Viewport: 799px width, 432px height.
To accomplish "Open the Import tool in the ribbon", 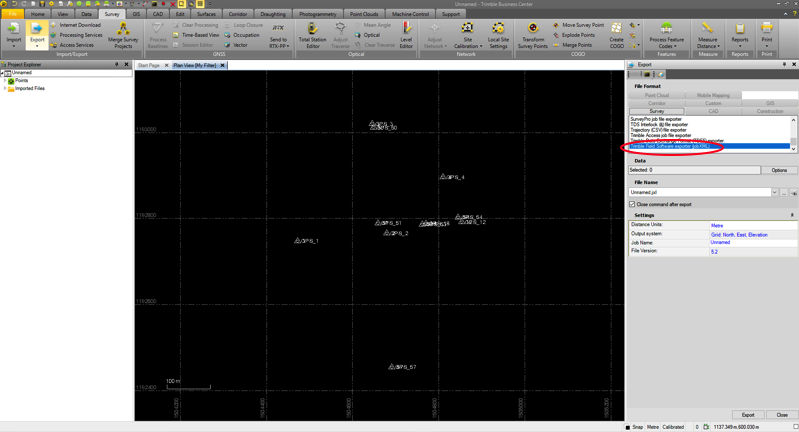I will [x=14, y=34].
